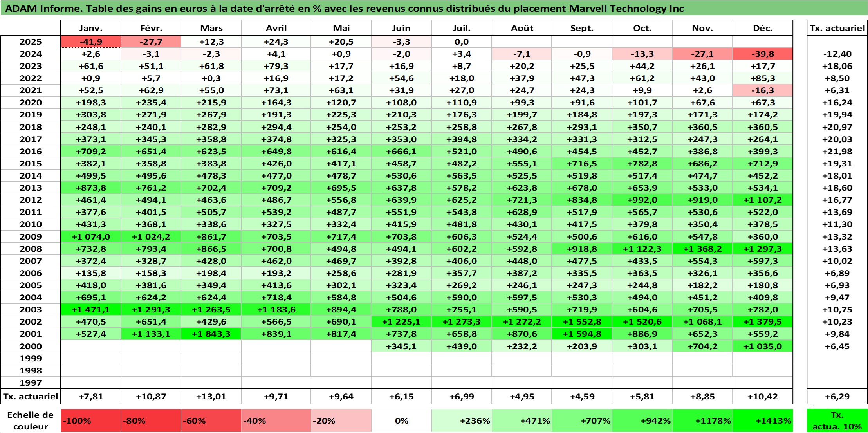The width and height of the screenshot is (868, 433).
Task: Click the -100% red color scale swatch
Action: pos(91,420)
